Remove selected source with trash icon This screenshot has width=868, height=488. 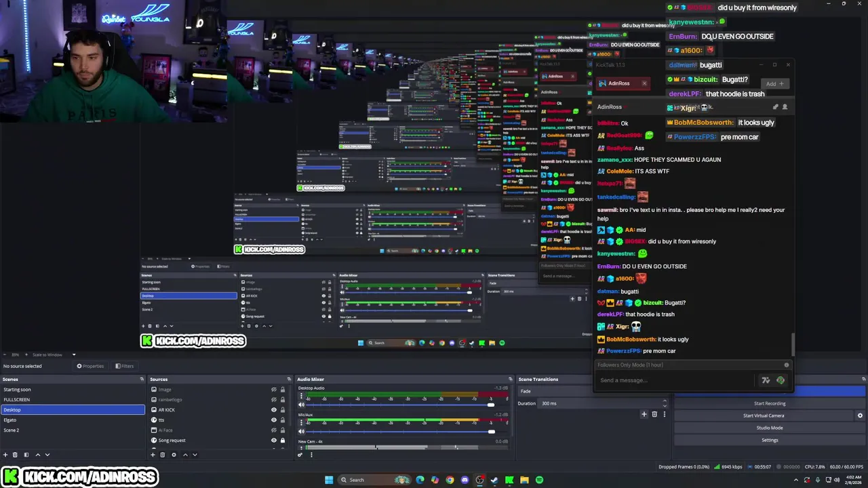click(x=163, y=455)
